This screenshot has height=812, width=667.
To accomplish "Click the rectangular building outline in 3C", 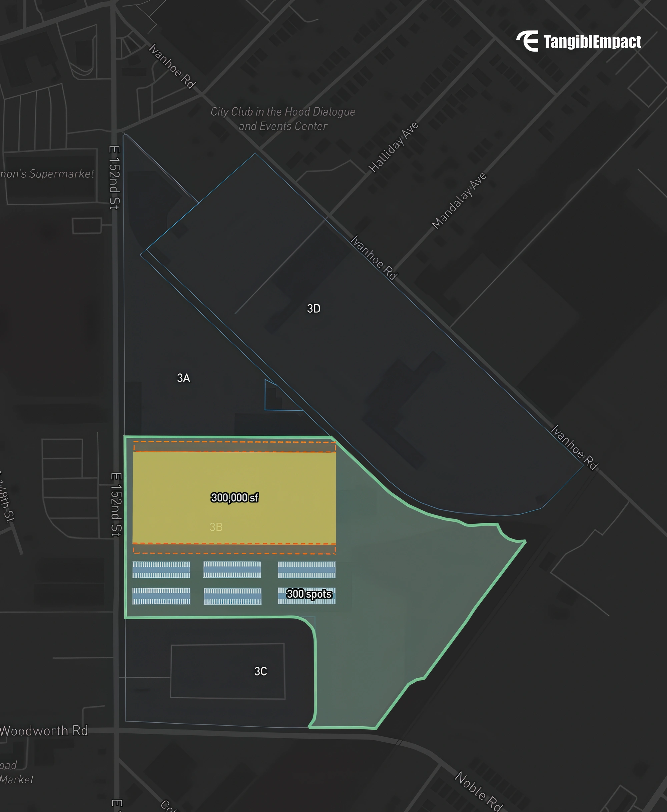I will point(228,671).
